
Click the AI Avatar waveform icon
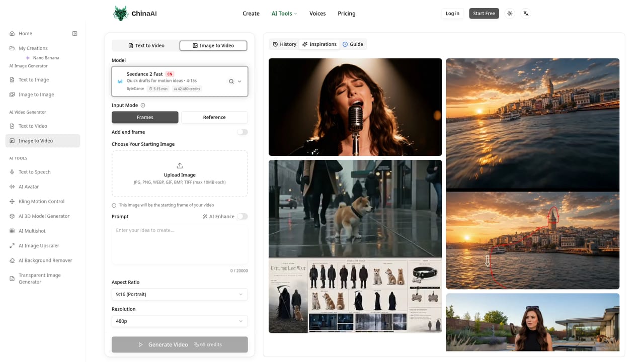(12, 187)
